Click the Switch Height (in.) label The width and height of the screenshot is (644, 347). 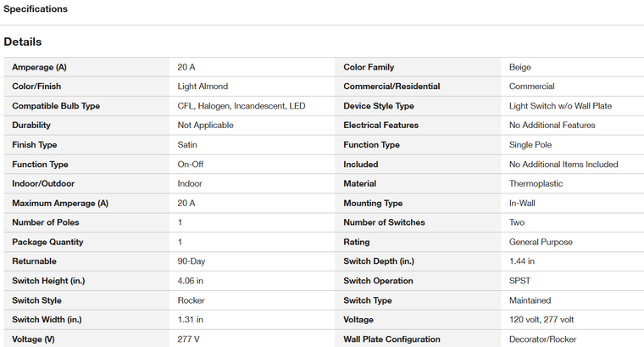(48, 281)
